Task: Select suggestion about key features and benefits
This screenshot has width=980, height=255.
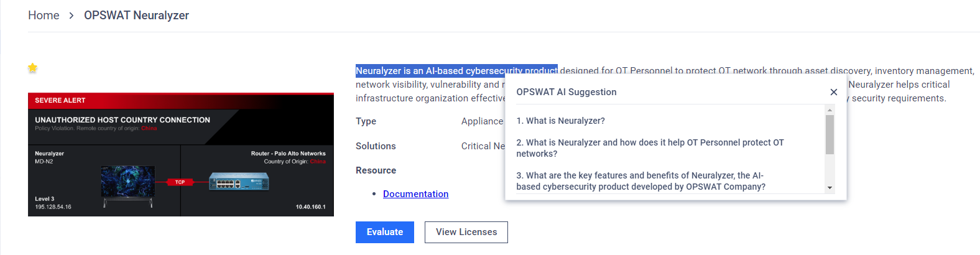Action: (640, 181)
